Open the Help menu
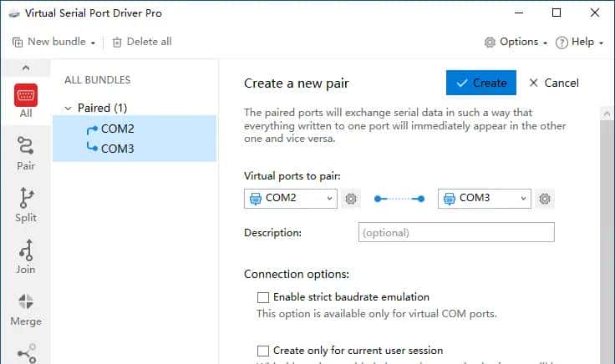The height and width of the screenshot is (364, 615). [579, 42]
